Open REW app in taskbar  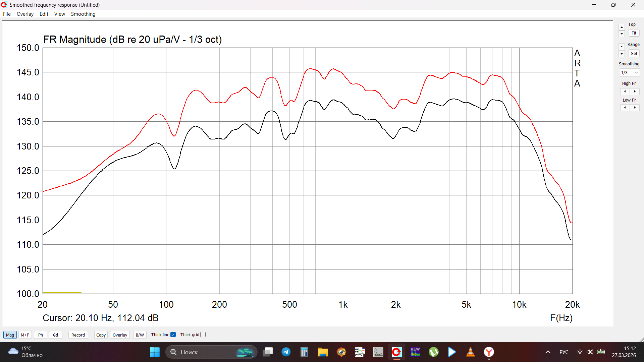(x=415, y=352)
